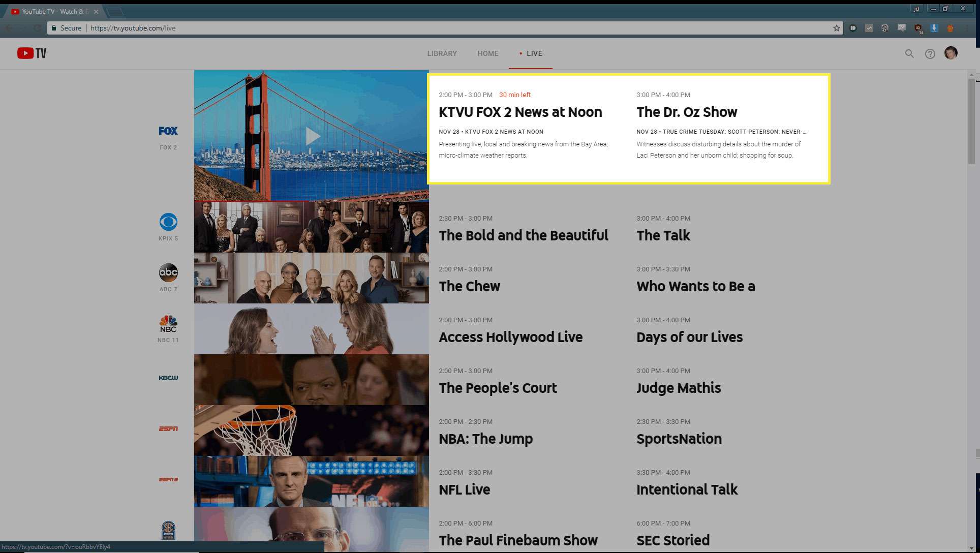Click the '30 min left' label
Screen dimensions: 980x553
tap(515, 95)
